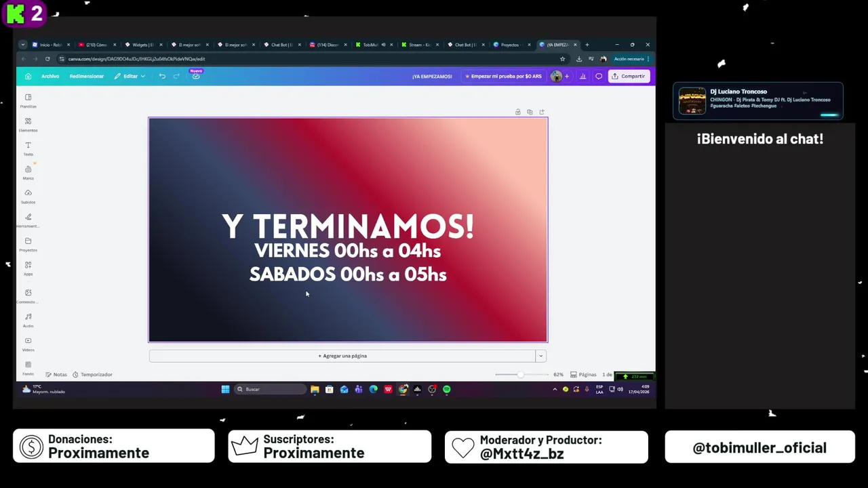The image size is (868, 488).
Task: Switch to the Proyectos browser tab
Action: point(511,45)
